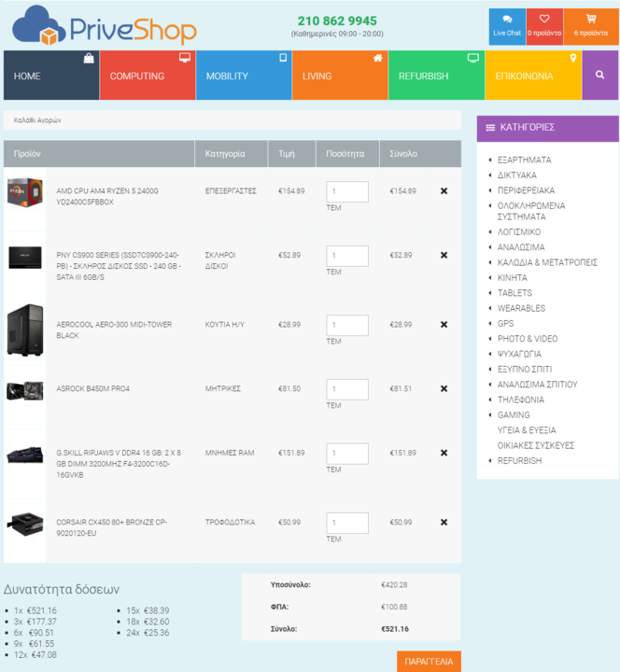Click the phone number 210 862 9945
Viewport: 620px width, 672px height.
337,21
